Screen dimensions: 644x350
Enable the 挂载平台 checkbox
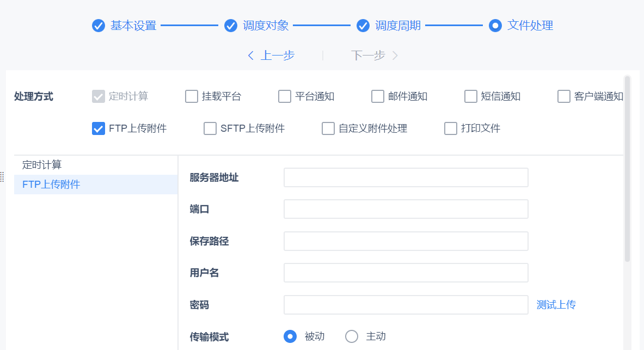pos(192,96)
